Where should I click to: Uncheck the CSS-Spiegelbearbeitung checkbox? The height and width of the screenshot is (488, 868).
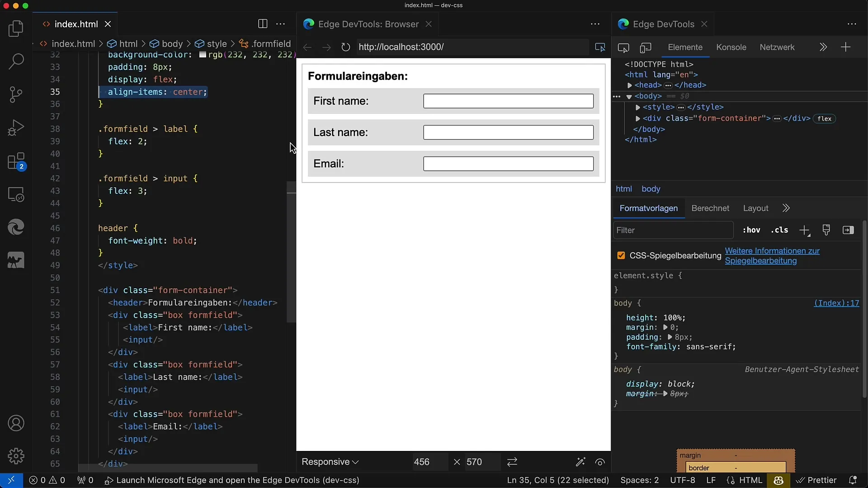pyautogui.click(x=621, y=255)
